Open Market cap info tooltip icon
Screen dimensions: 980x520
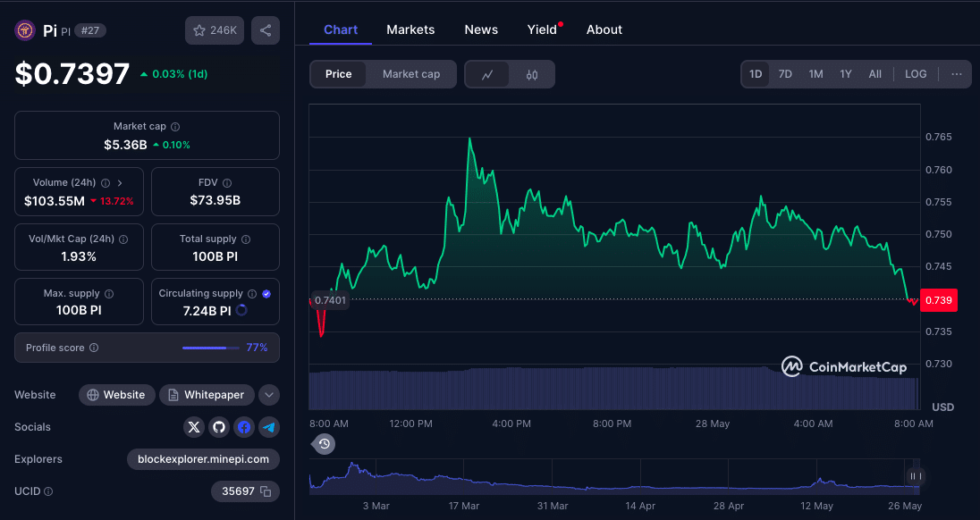tap(175, 127)
